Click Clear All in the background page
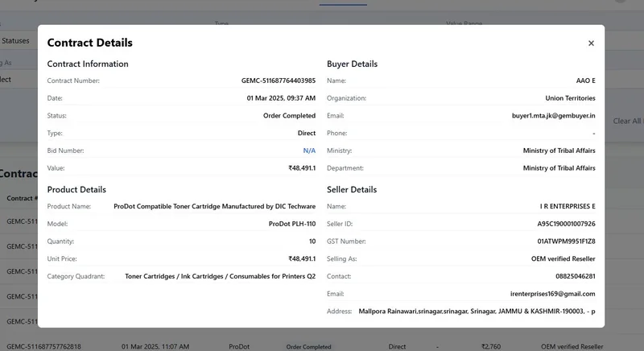Viewport: 644px width, 351px height. [x=627, y=121]
